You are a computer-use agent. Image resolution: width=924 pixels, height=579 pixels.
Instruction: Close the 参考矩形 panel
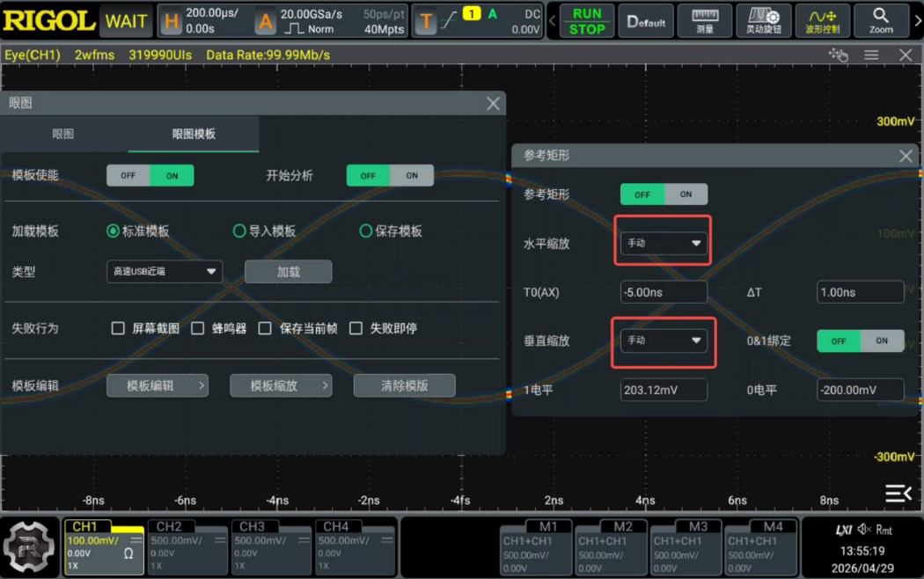click(906, 156)
